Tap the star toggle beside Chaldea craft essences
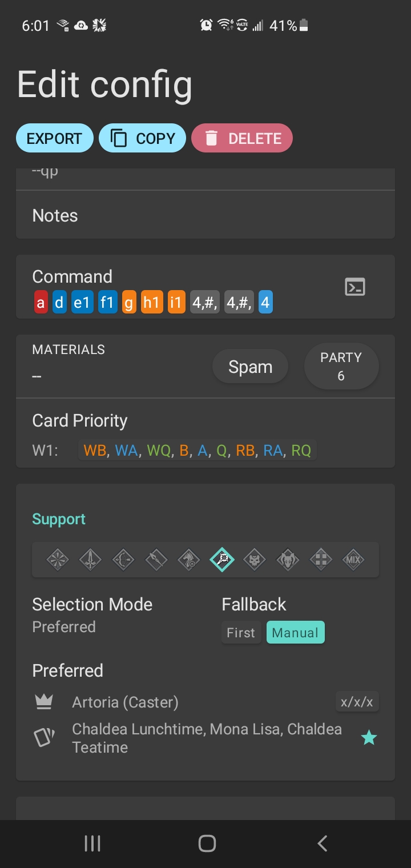The height and width of the screenshot is (868, 411). [369, 737]
